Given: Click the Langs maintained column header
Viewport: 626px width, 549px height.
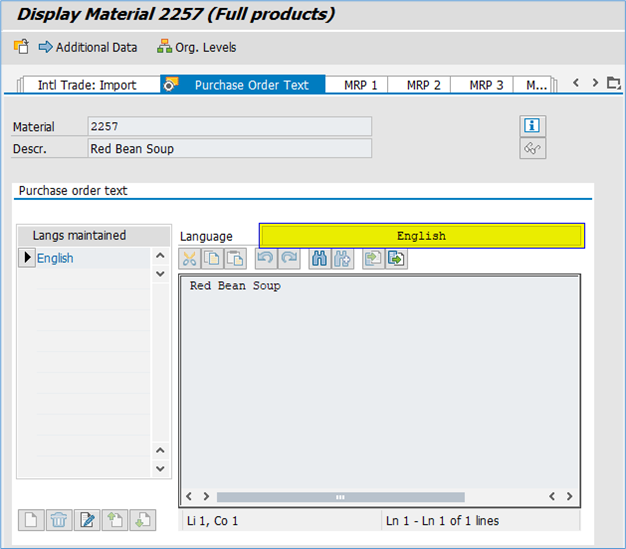Looking at the screenshot, I should tap(93, 236).
